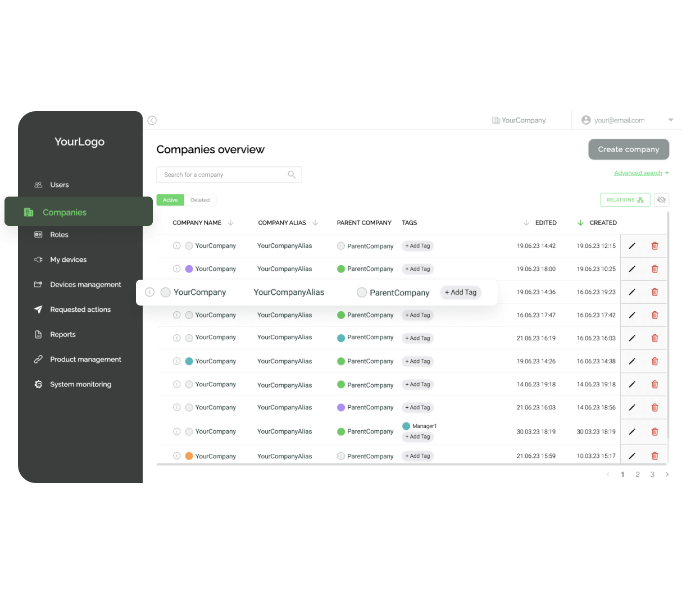This screenshot has height=601, width=700.
Task: Open My devices from the sidebar
Action: (x=67, y=259)
